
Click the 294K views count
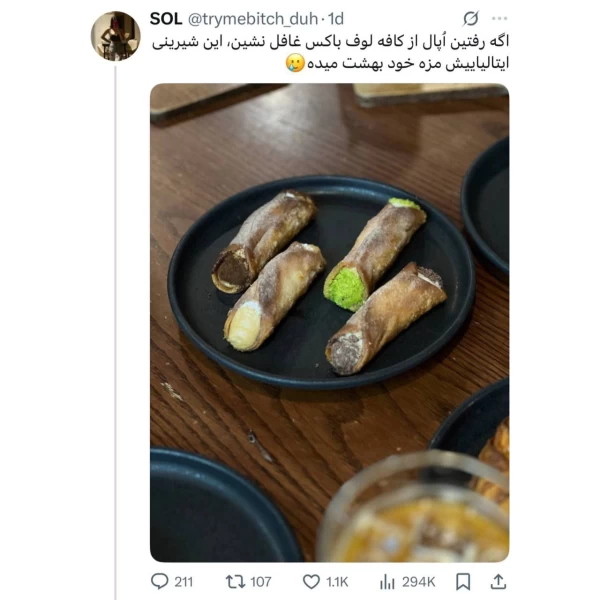point(418,582)
